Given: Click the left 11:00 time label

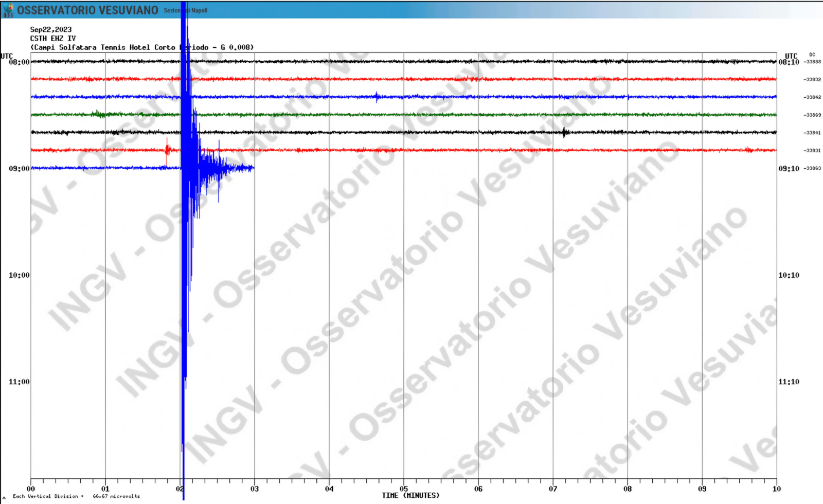Looking at the screenshot, I should pyautogui.click(x=19, y=382).
